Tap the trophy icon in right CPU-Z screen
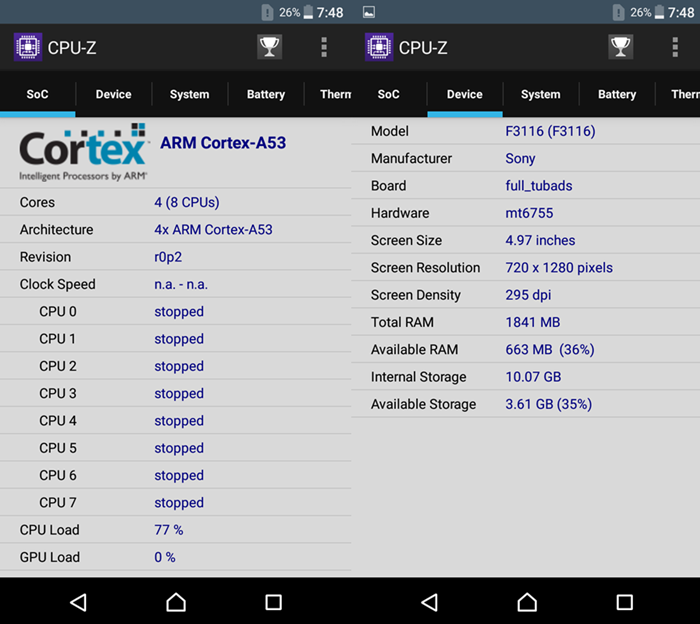700x624 pixels. coord(621,47)
